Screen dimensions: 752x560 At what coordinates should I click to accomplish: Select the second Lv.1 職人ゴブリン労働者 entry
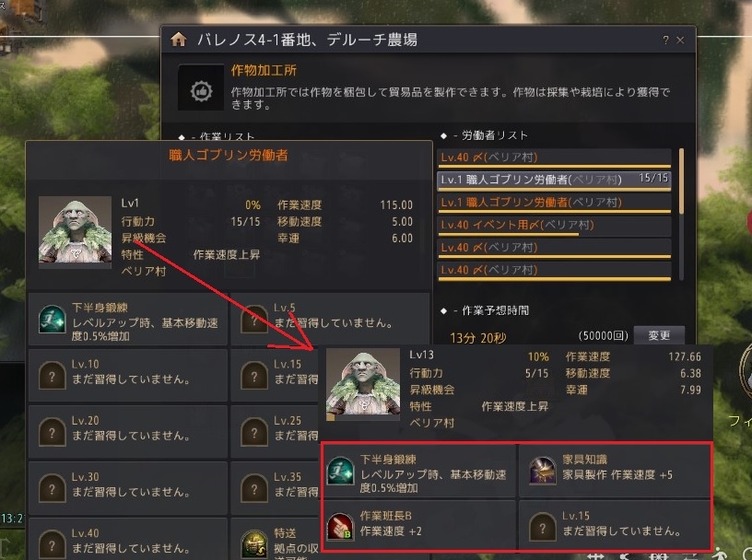coord(554,203)
